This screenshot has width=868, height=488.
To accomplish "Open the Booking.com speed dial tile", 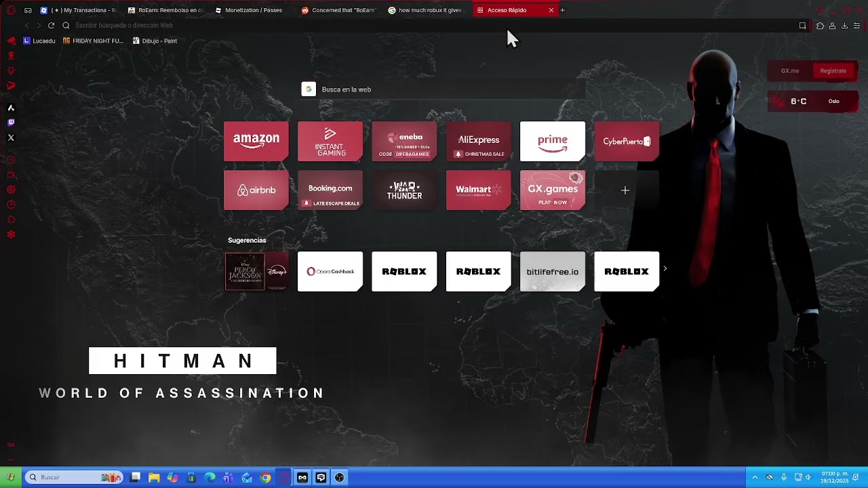I will coord(330,190).
